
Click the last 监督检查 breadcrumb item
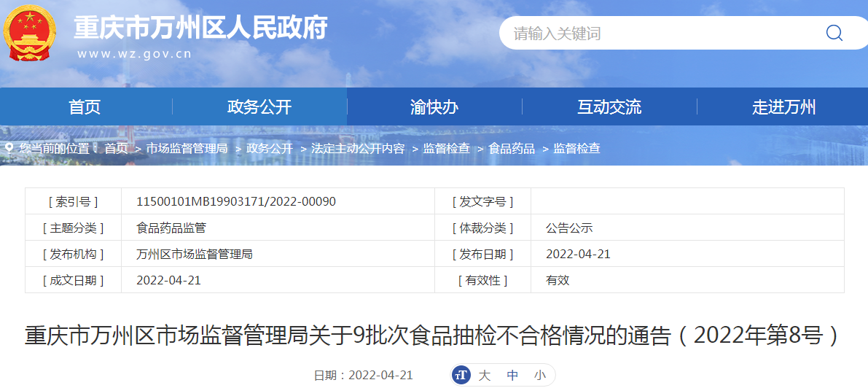576,149
